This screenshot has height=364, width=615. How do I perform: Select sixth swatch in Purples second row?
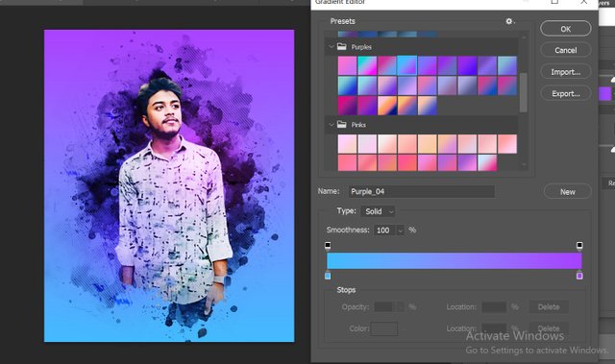[447, 85]
